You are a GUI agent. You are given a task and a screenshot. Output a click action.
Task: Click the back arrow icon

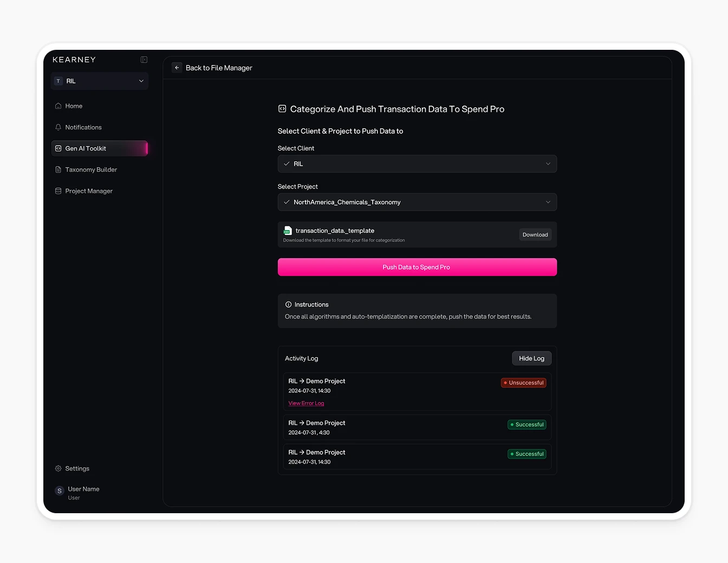[177, 68]
